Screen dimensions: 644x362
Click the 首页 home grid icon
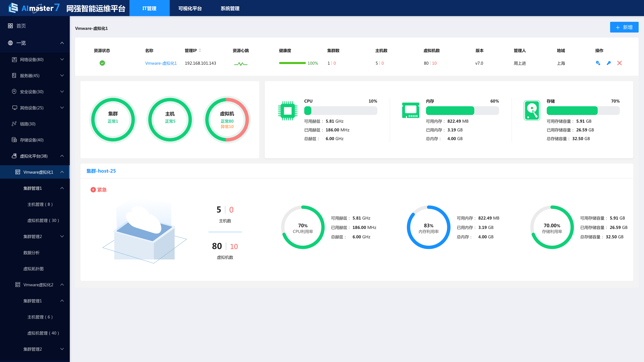[10, 26]
